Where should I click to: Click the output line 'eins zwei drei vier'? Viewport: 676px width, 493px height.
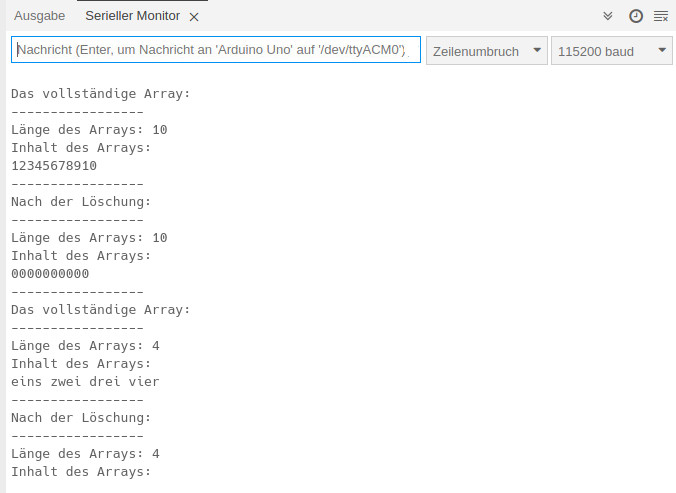click(x=85, y=382)
